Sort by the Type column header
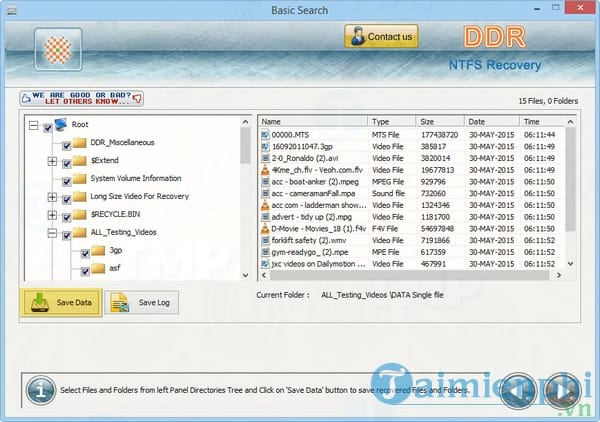The height and width of the screenshot is (422, 600). (391, 122)
